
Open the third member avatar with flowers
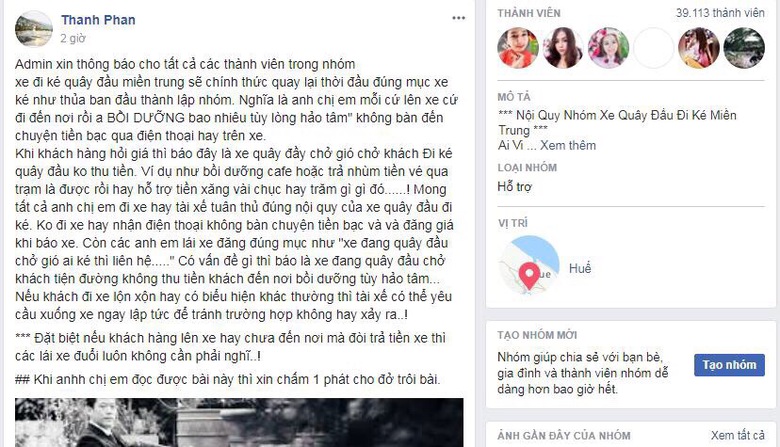click(608, 48)
